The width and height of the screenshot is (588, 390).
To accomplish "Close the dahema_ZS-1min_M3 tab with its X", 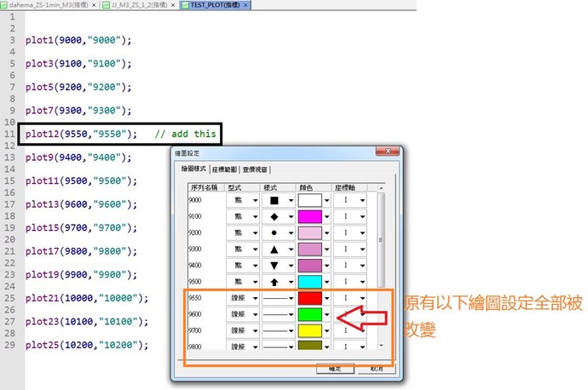I will [94, 5].
